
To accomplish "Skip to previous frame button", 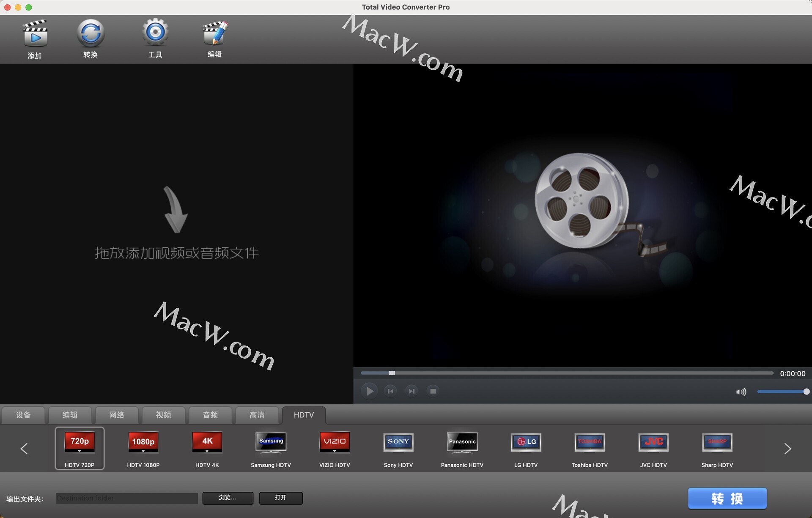I will pos(390,391).
